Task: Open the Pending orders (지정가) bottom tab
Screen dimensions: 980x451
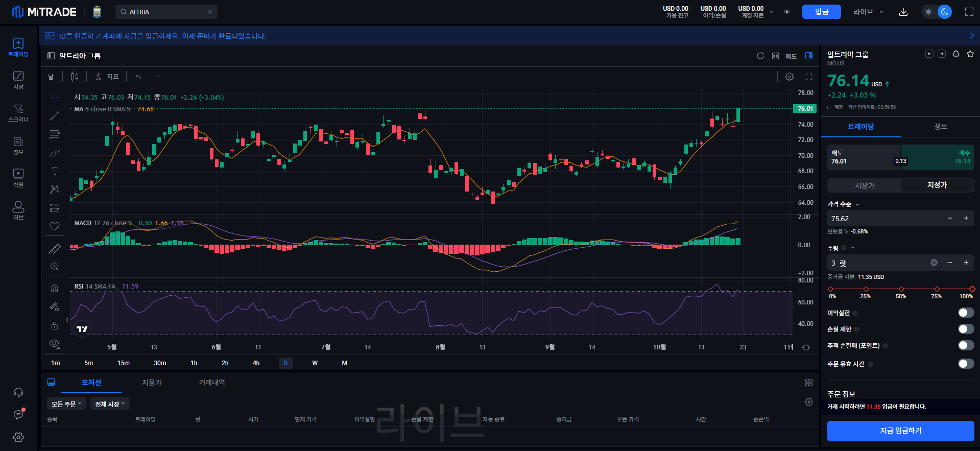Action: [x=152, y=383]
